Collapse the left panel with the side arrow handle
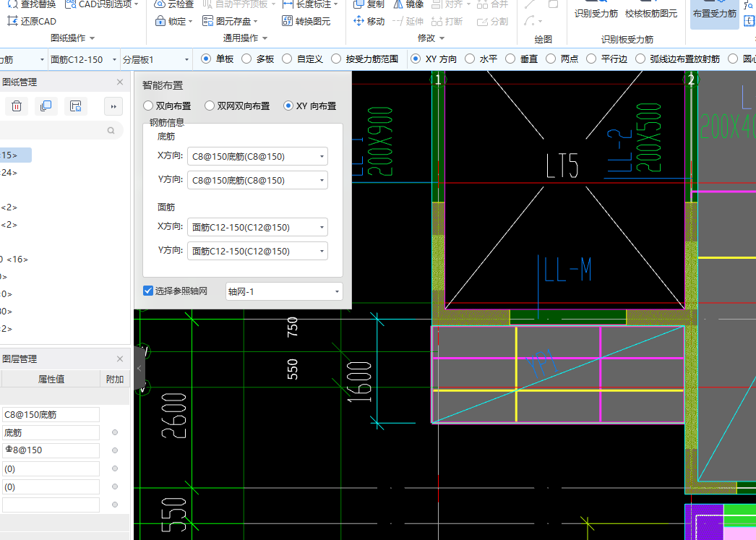Viewport: 756px width, 540px height. (139, 369)
